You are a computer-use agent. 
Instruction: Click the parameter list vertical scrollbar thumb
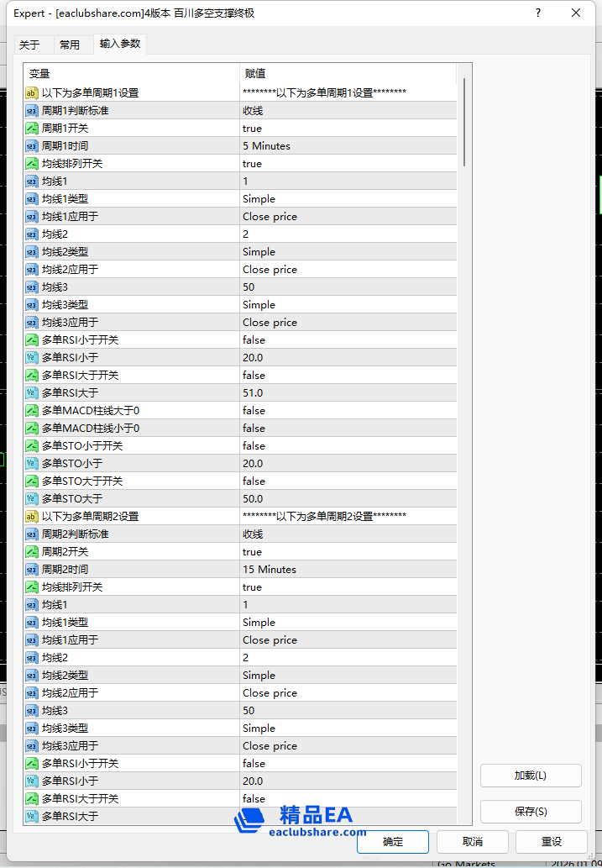464,123
